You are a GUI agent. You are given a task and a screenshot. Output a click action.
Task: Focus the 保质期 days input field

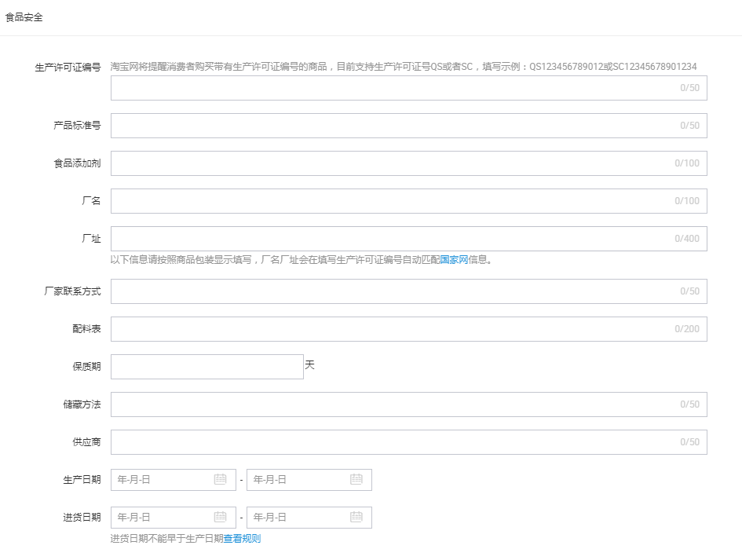tap(207, 366)
